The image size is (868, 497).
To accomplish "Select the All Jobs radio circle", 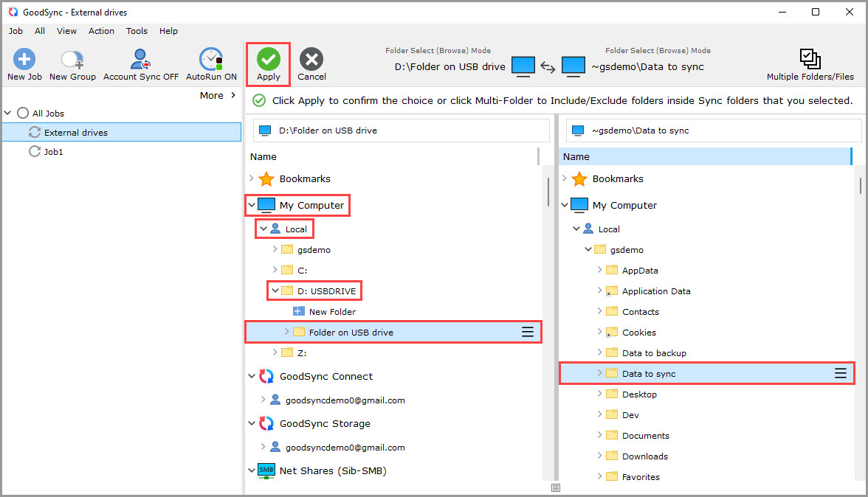I will coord(23,113).
